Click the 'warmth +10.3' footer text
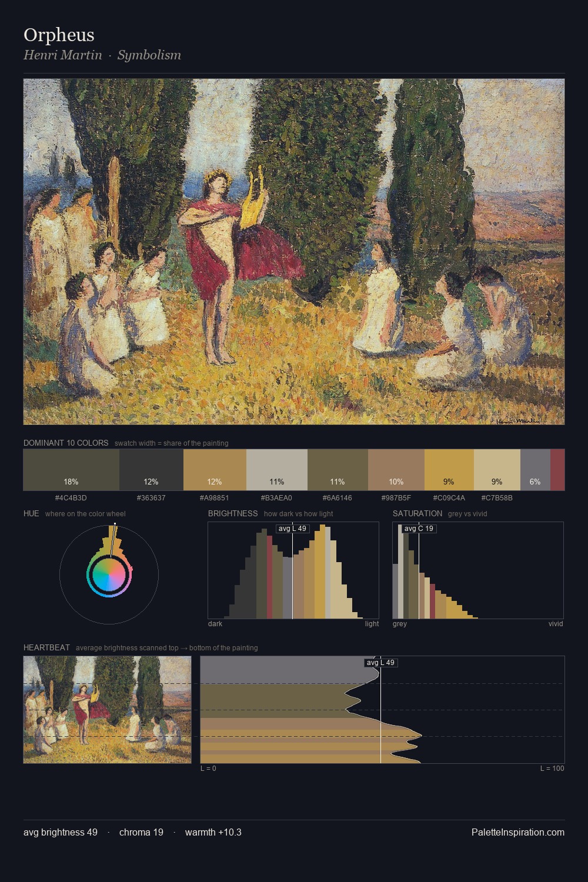This screenshot has width=588, height=882. click(213, 833)
